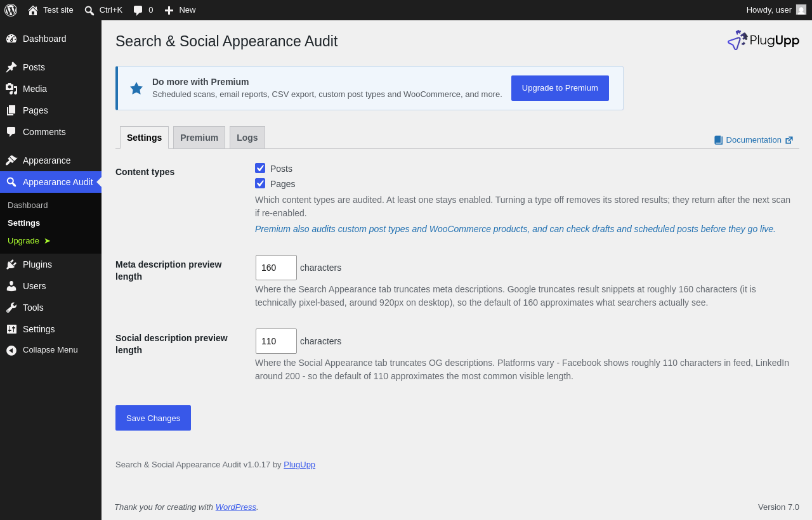
Task: Click the Content types setting label
Action: tap(145, 172)
